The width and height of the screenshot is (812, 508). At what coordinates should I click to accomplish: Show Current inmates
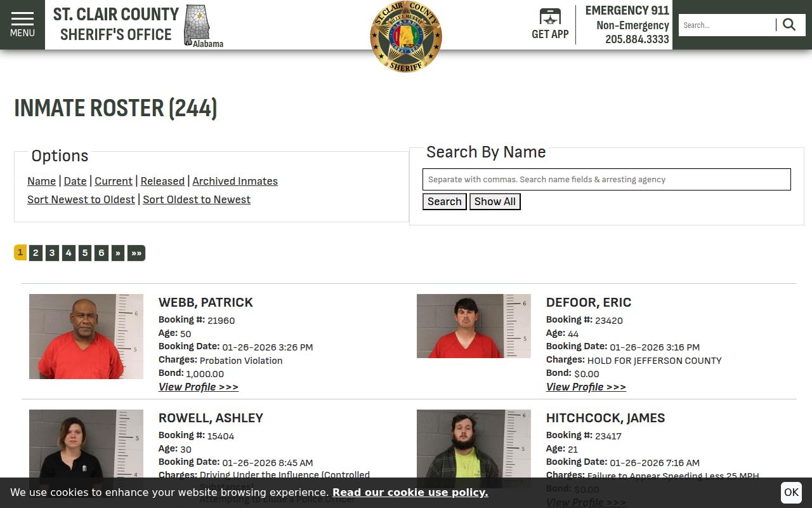(114, 181)
